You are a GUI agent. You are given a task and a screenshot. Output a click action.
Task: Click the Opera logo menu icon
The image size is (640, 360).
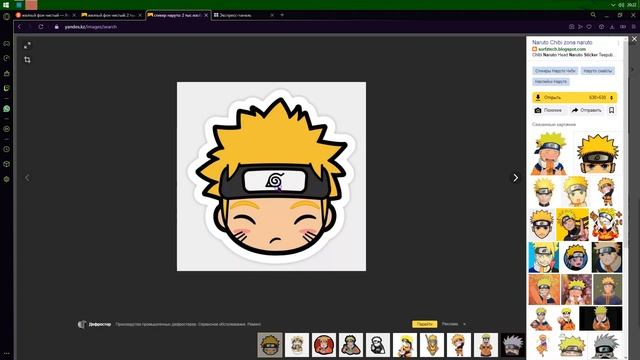(x=7, y=16)
